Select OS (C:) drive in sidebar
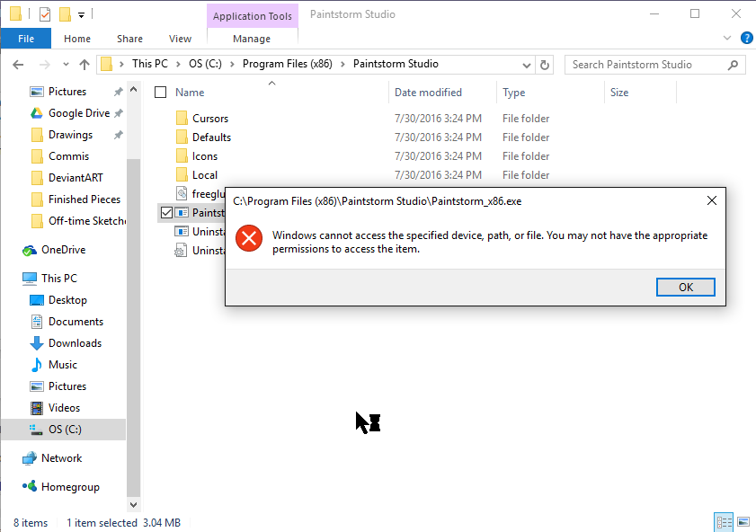This screenshot has width=756, height=532. point(65,430)
